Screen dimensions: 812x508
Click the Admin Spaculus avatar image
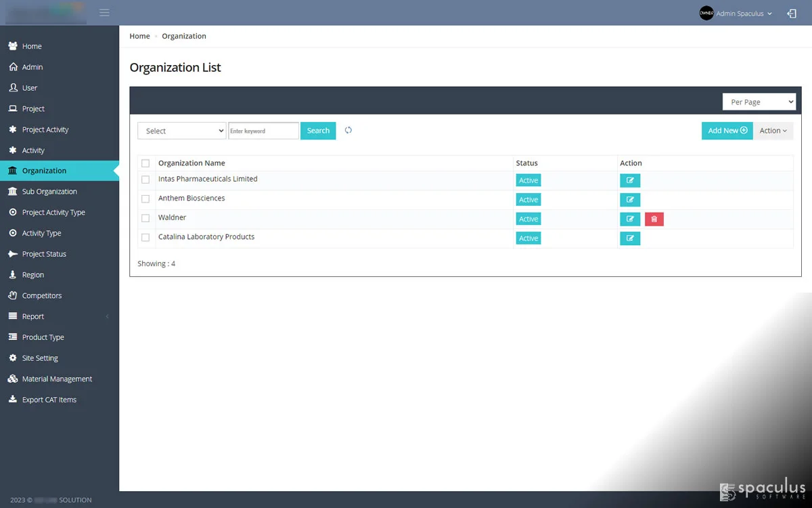(x=706, y=13)
